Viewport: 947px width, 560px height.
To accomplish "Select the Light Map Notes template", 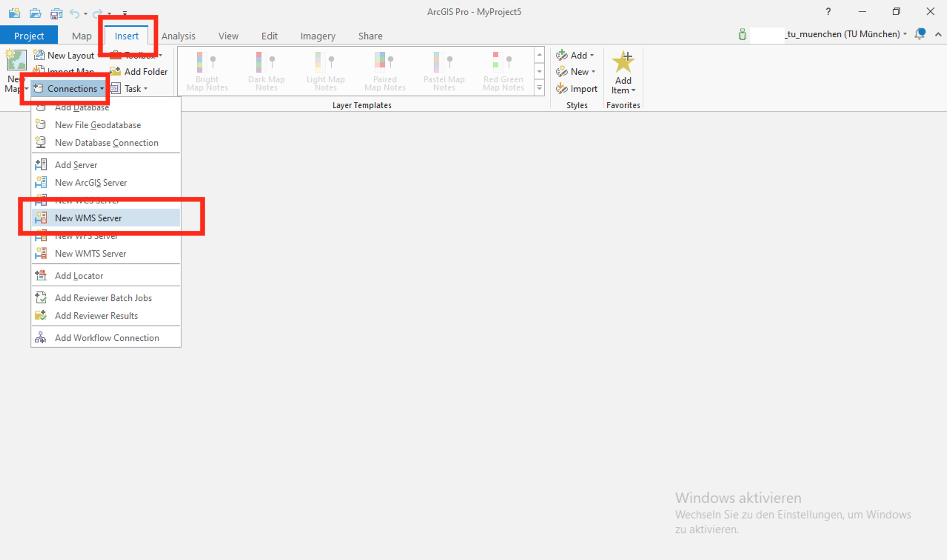I will tap(326, 72).
